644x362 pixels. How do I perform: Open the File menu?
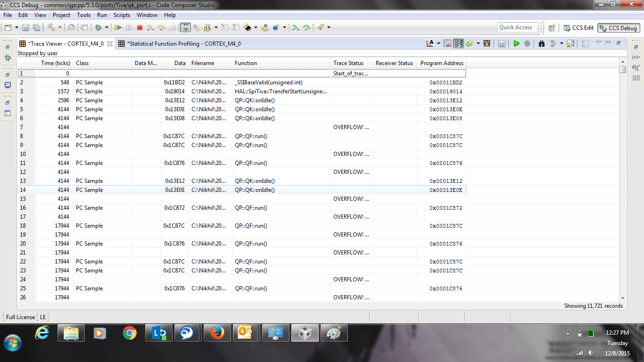[8, 15]
